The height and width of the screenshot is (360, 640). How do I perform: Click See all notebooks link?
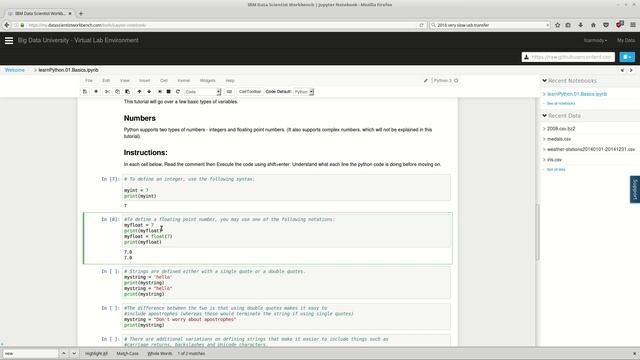click(x=561, y=104)
